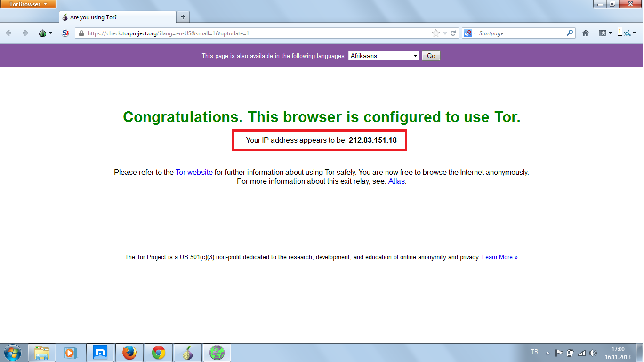Open the Startpage search engine selector
Viewport: 644px width, 362px height.
tap(470, 33)
